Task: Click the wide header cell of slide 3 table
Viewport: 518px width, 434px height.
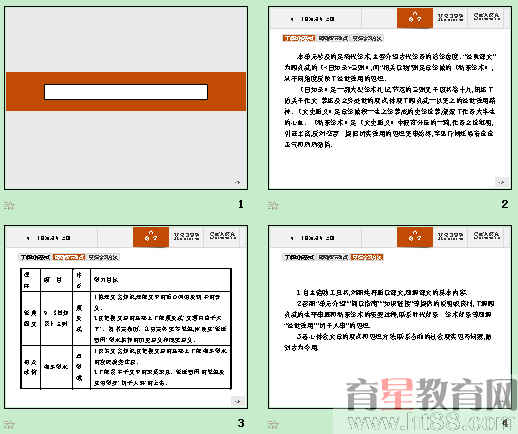Action: coord(160,280)
